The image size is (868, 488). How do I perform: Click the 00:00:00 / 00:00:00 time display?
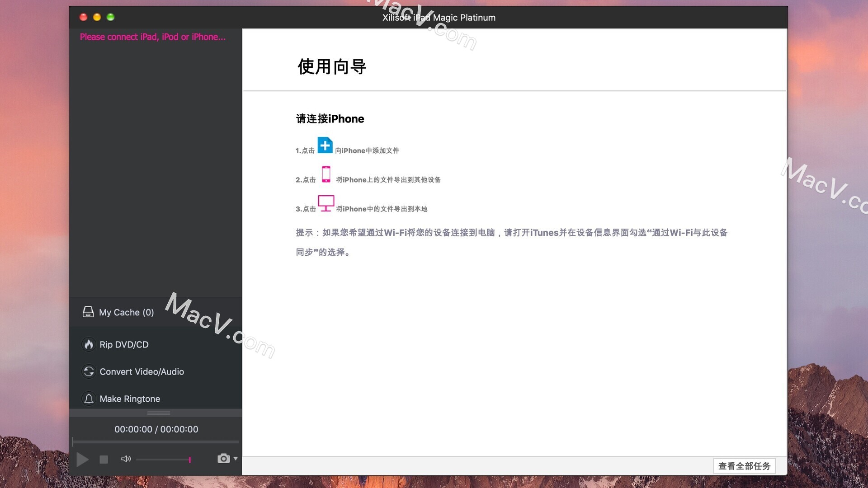(x=156, y=429)
